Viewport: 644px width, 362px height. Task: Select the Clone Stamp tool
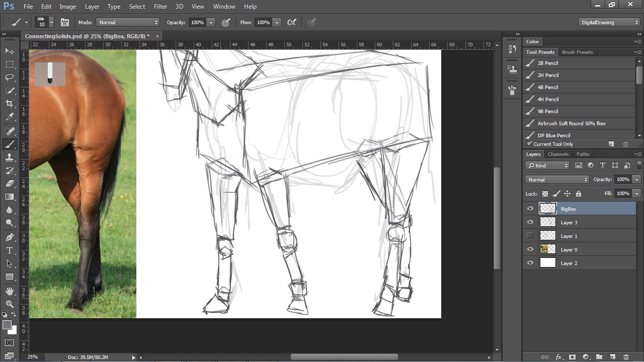point(10,157)
